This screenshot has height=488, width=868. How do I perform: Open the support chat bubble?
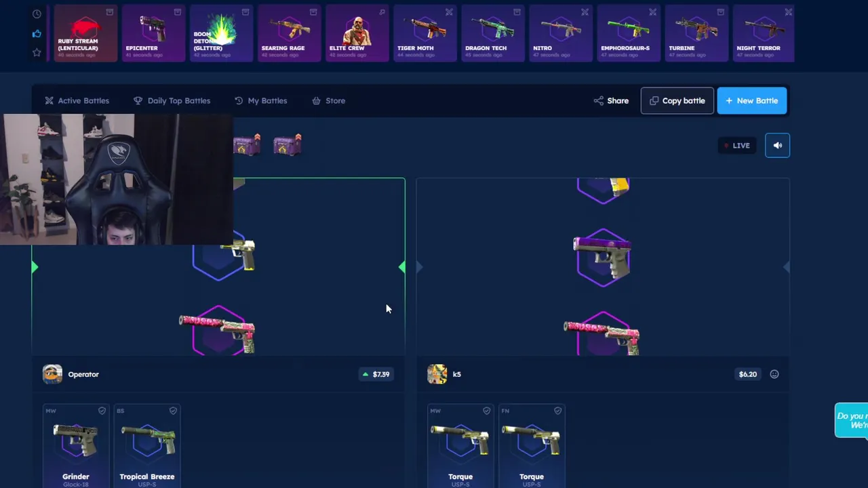point(852,420)
